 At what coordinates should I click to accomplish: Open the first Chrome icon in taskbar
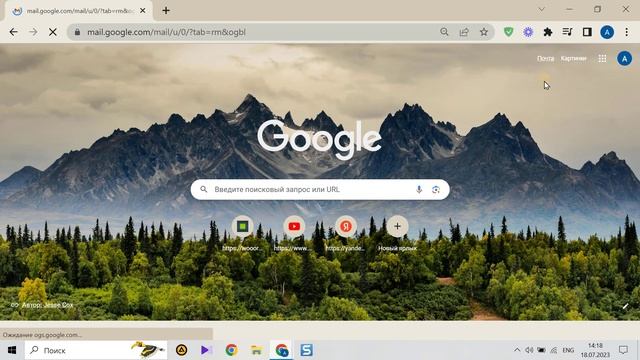pos(231,350)
